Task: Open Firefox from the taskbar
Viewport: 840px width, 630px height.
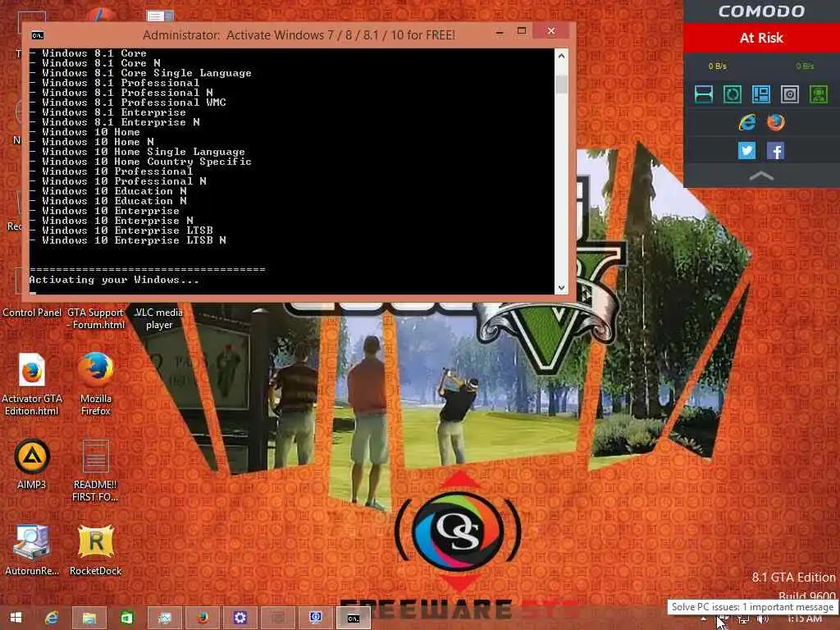Action: [x=203, y=619]
